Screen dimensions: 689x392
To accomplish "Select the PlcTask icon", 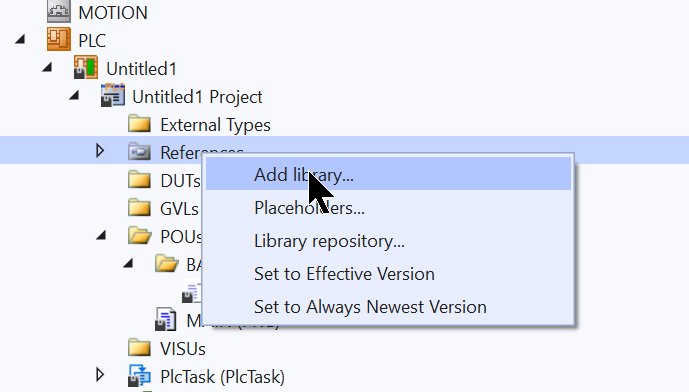I will tap(139, 376).
